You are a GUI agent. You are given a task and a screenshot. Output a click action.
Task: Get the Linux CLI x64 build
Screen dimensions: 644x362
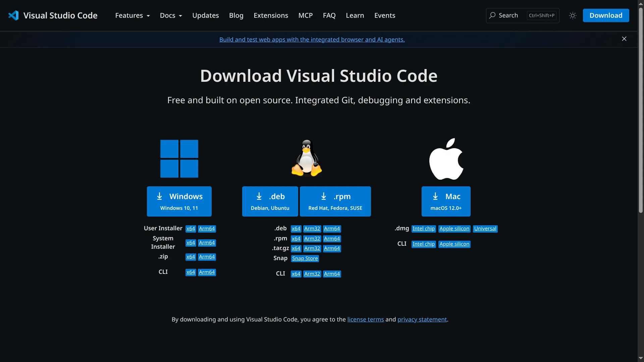point(296,274)
